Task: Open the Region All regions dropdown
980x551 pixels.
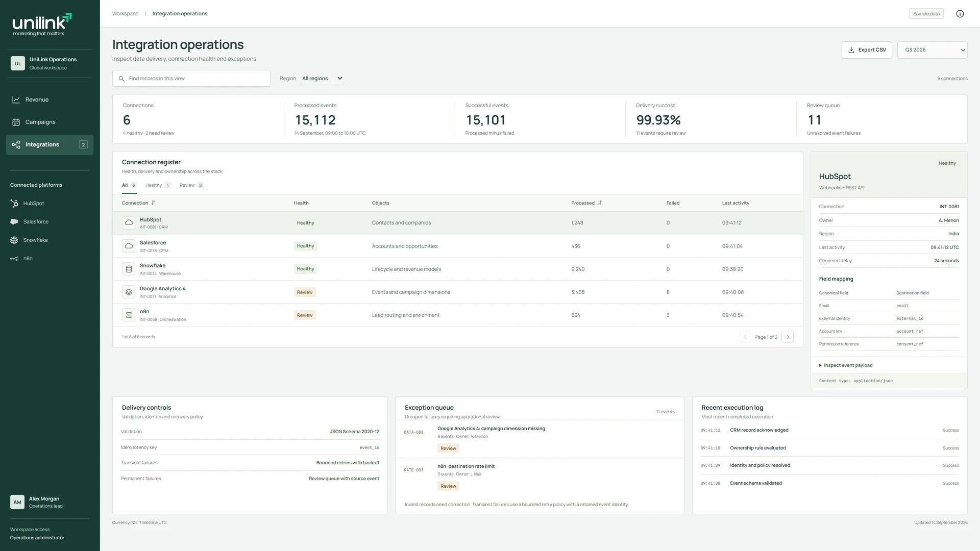Action: click(x=322, y=78)
